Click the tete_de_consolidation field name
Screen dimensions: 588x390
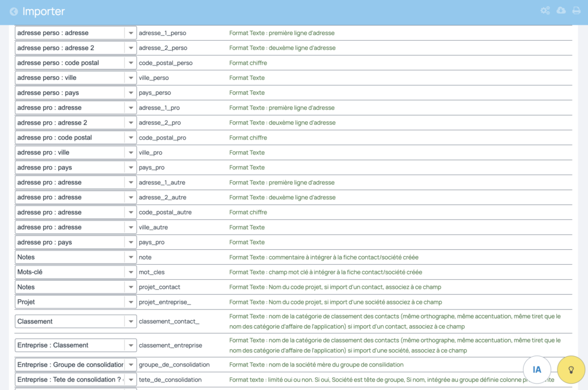[x=170, y=380]
